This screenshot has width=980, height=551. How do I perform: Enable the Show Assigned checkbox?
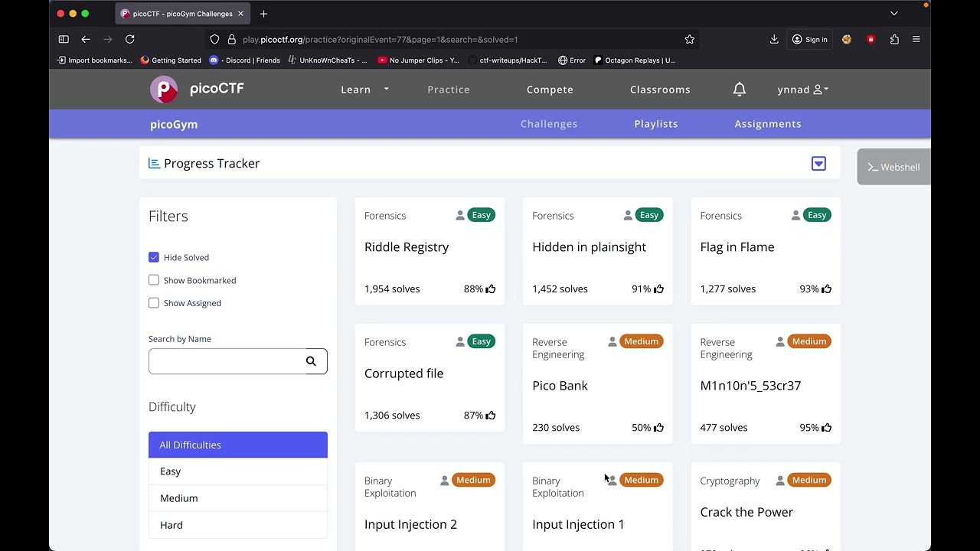pyautogui.click(x=154, y=303)
